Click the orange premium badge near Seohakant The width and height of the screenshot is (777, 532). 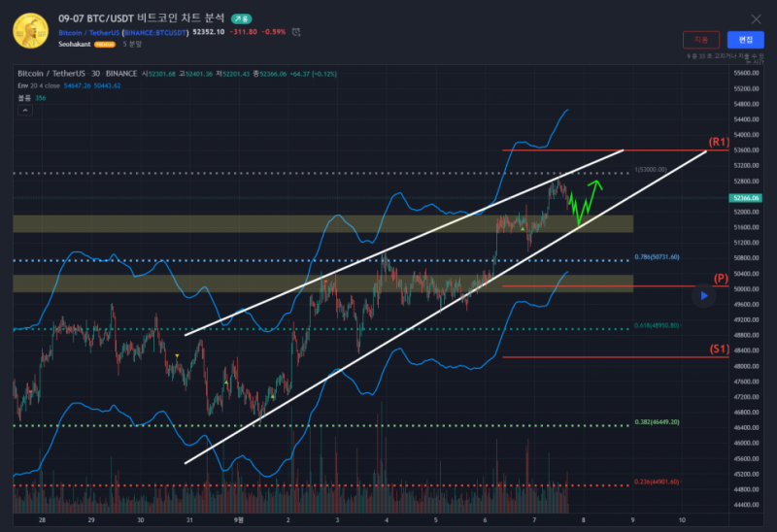click(x=105, y=45)
